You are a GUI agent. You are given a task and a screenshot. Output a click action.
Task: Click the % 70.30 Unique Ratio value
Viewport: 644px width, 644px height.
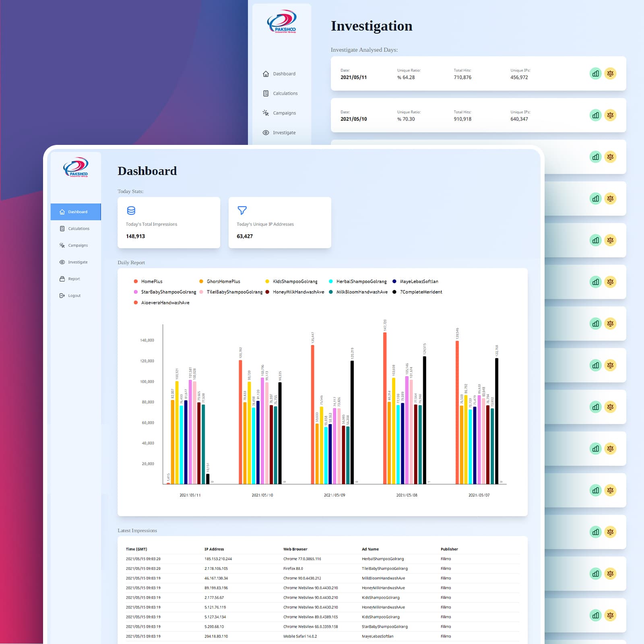(406, 119)
